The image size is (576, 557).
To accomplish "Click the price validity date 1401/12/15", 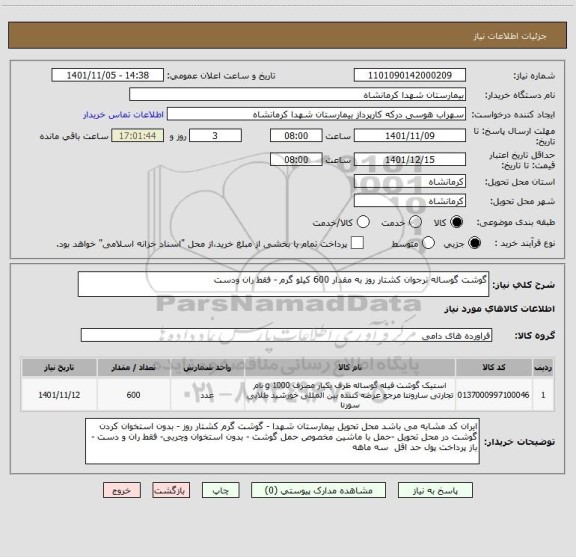I will [410, 159].
